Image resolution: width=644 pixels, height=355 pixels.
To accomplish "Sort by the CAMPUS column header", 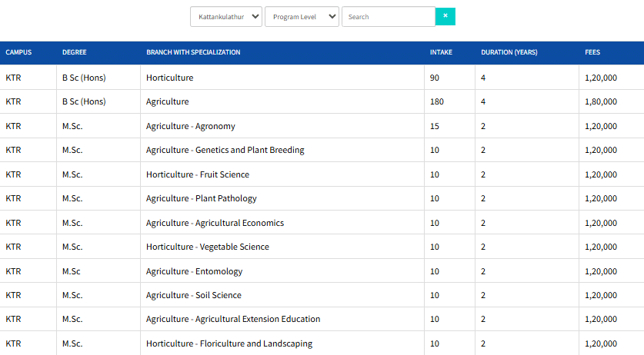I will pos(18,52).
